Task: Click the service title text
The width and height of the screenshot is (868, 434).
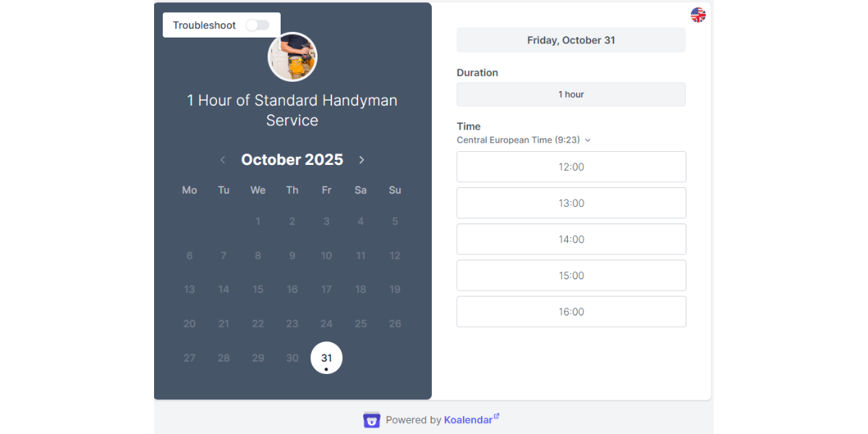Action: click(292, 110)
